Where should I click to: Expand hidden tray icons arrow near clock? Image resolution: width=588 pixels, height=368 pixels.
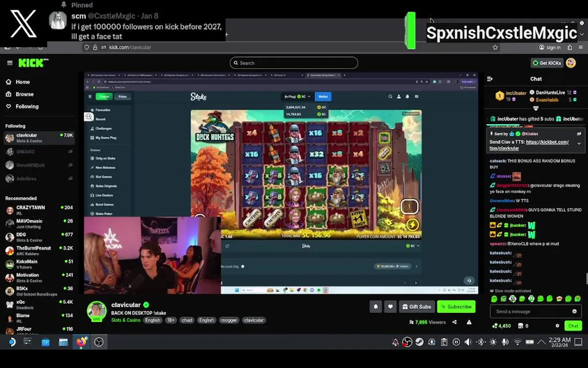pyautogui.click(x=541, y=342)
